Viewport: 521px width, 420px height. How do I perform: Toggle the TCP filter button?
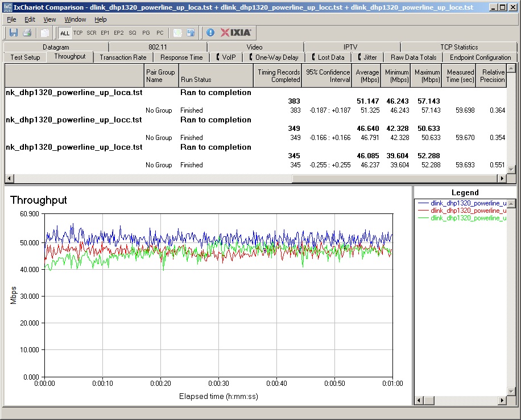pos(78,32)
